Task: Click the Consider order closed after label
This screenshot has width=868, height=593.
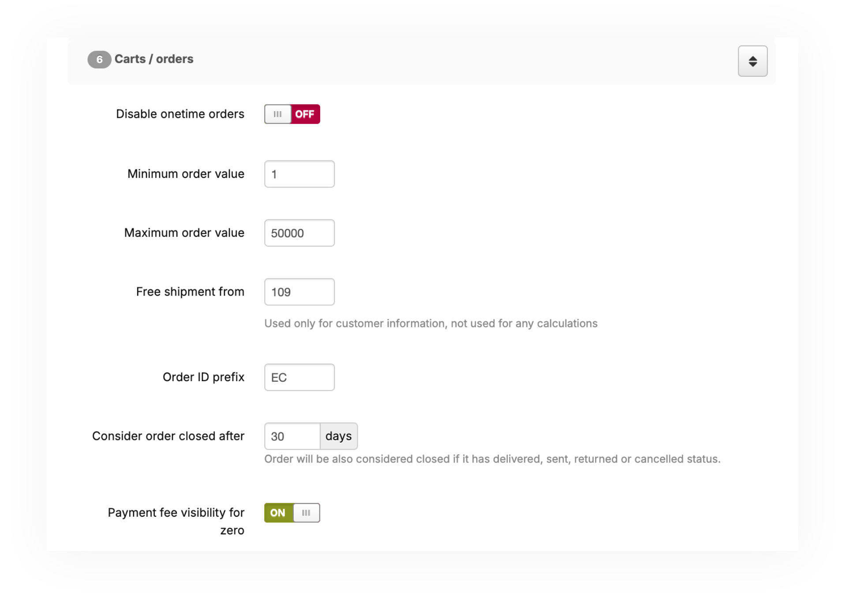Action: point(168,435)
